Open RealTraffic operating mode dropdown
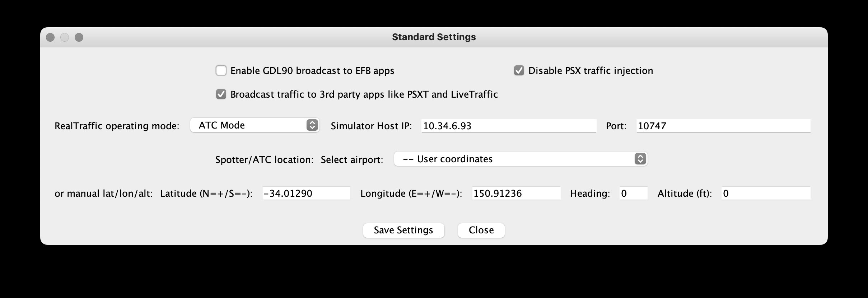868x298 pixels. point(254,125)
